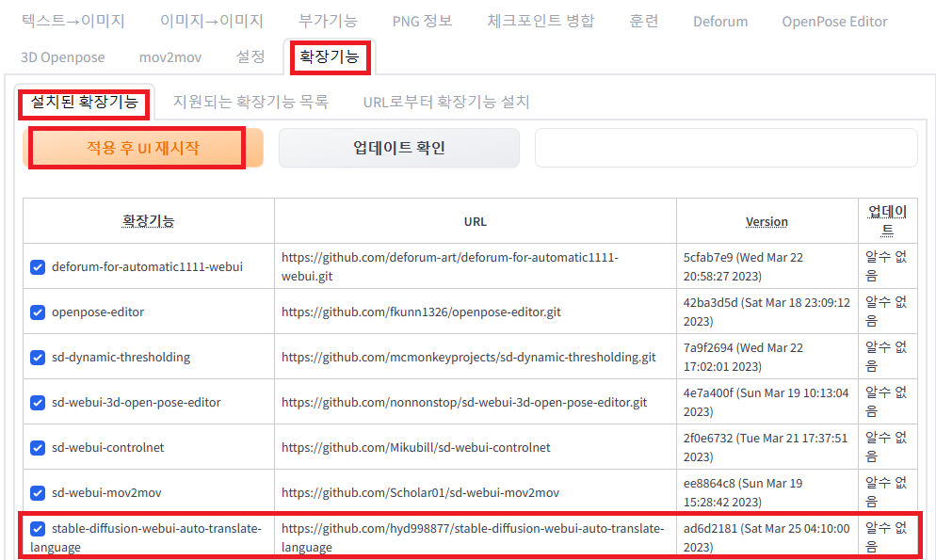Uncheck the openpose-editor extension
The image size is (936, 560).
tap(38, 312)
